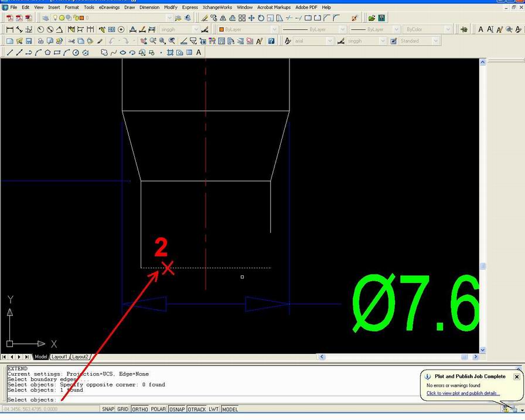
Task: Select the Linear Dimension tool
Action: [9, 29]
